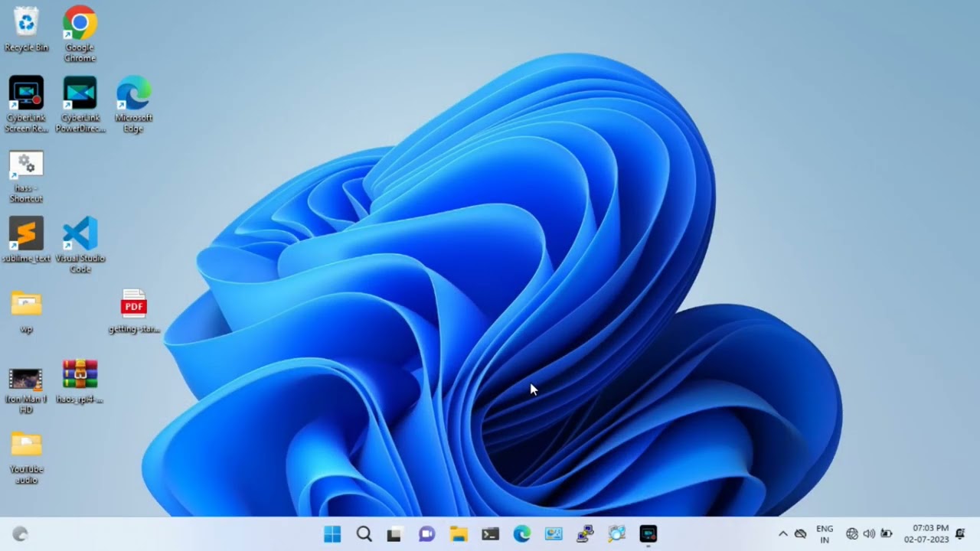Select the sublime_text desktop shortcut

tap(26, 241)
